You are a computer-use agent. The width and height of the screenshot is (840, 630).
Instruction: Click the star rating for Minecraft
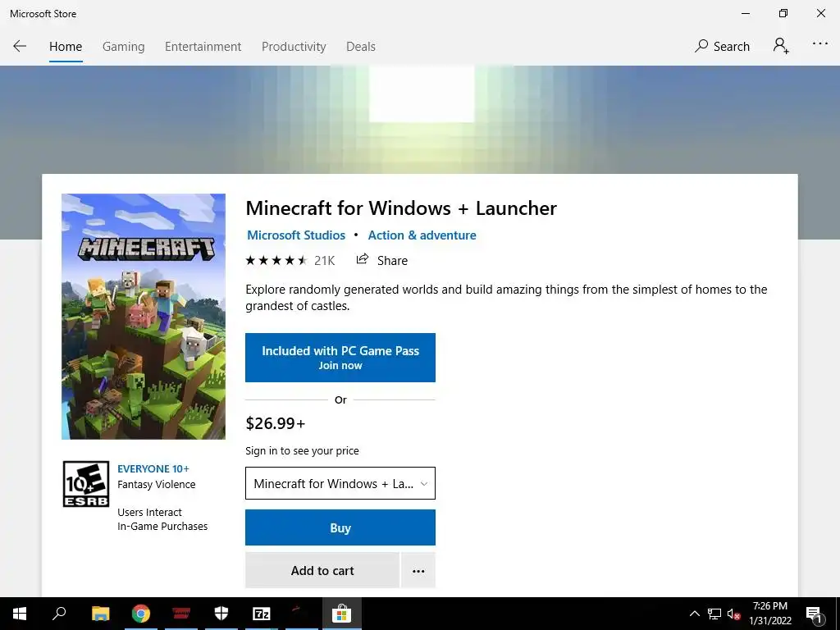coord(276,260)
